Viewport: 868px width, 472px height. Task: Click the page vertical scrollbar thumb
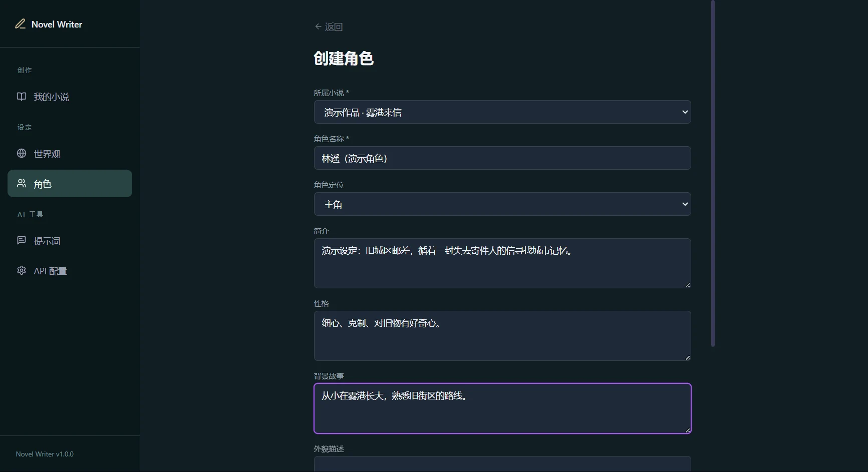[x=713, y=173]
